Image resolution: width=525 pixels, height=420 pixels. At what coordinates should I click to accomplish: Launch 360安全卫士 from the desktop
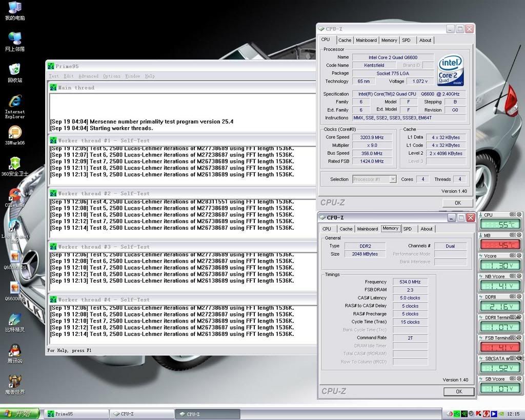(x=15, y=164)
